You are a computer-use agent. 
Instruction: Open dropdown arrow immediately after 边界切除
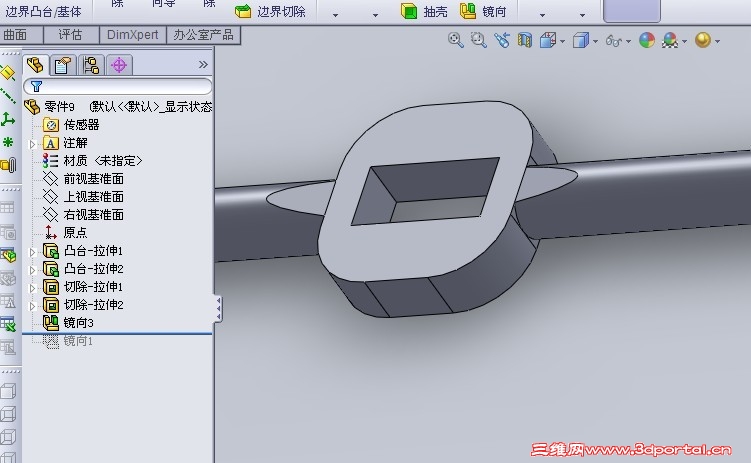point(335,15)
